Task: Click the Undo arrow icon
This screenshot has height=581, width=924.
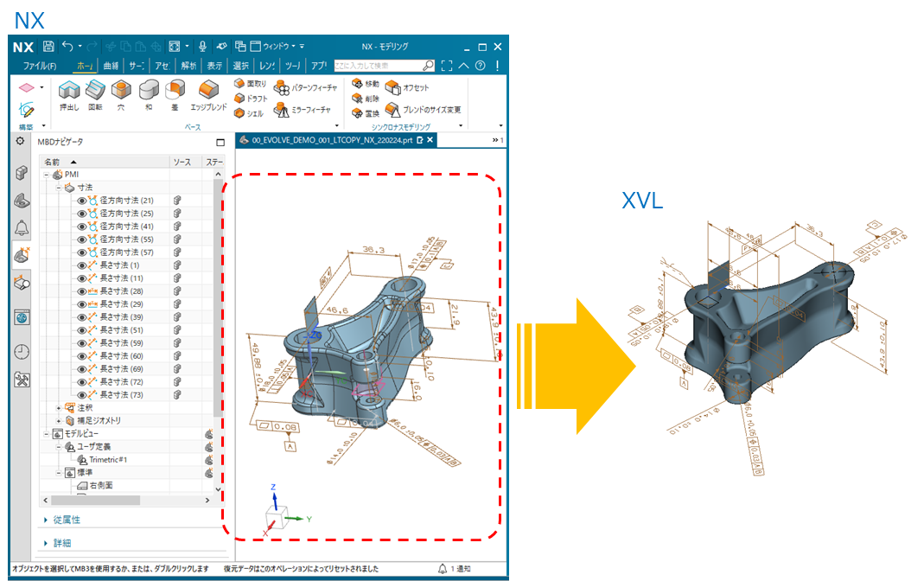Action: 67,47
